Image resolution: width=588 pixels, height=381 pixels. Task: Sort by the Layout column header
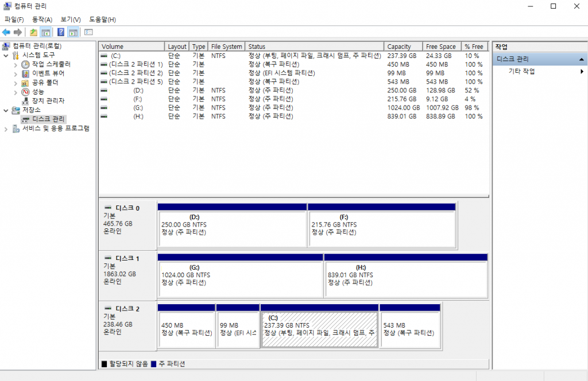[x=177, y=46]
